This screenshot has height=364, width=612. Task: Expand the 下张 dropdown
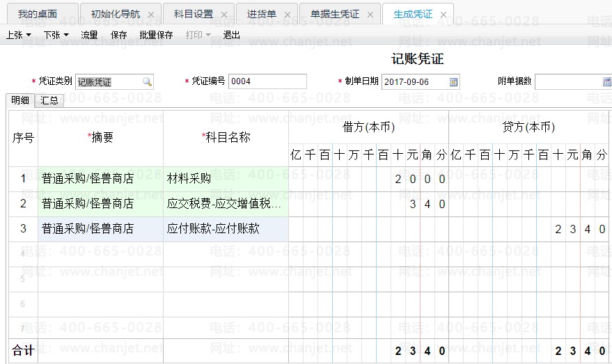click(x=56, y=35)
